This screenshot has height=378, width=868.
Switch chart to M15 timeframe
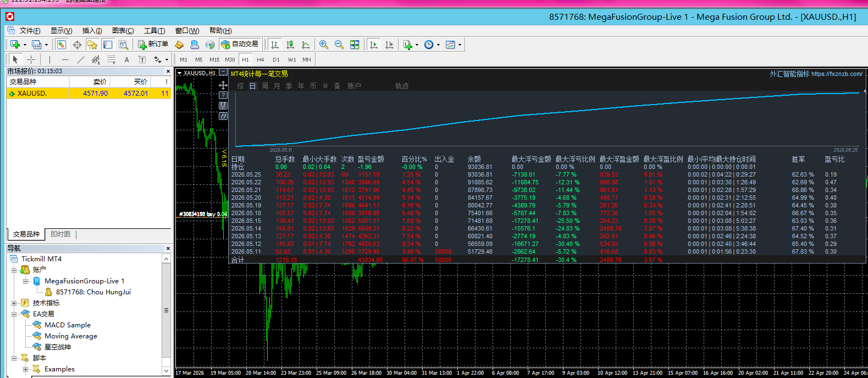214,59
